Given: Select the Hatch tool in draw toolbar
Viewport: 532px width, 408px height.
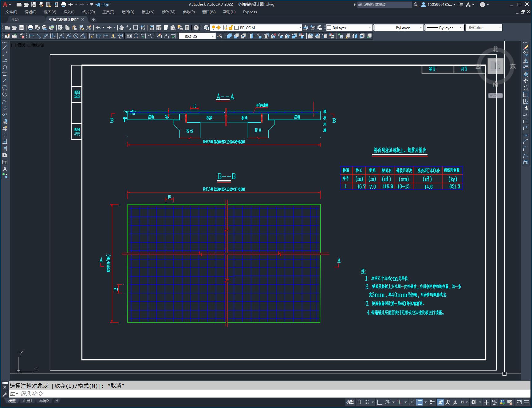Looking at the screenshot, I should [x=5, y=142].
